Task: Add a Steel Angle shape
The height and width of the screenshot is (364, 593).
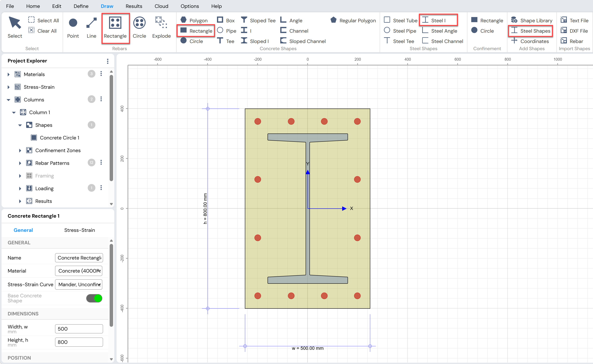Action: [x=440, y=31]
